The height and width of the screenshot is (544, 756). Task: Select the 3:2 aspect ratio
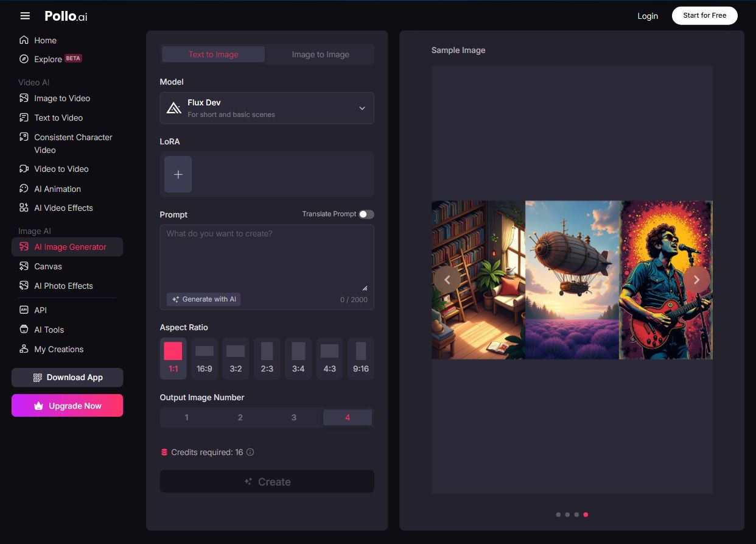pyautogui.click(x=236, y=358)
